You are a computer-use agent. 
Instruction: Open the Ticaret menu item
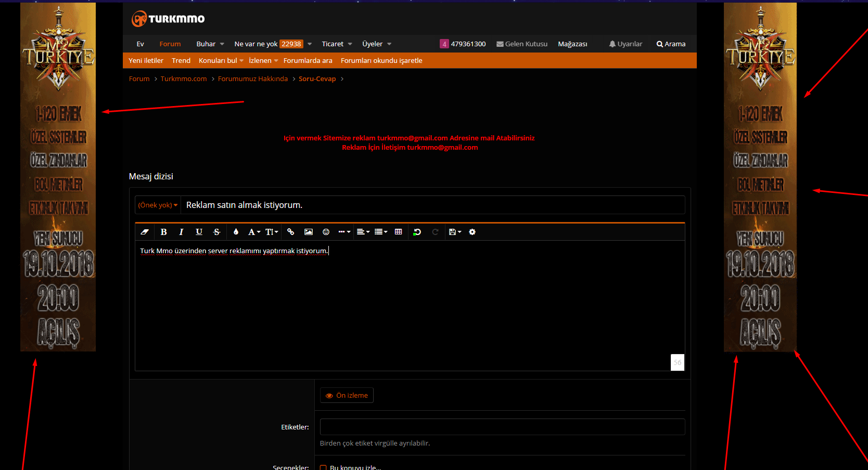[337, 44]
